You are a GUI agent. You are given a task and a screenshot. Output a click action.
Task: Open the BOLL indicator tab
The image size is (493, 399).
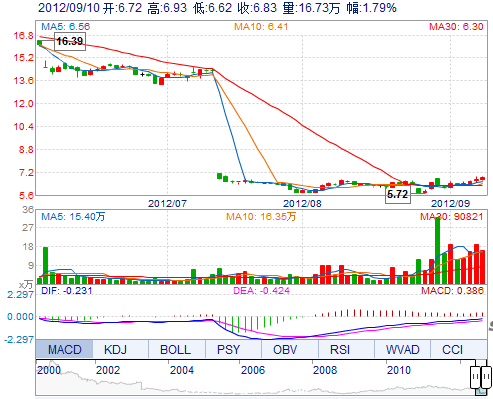175,349
